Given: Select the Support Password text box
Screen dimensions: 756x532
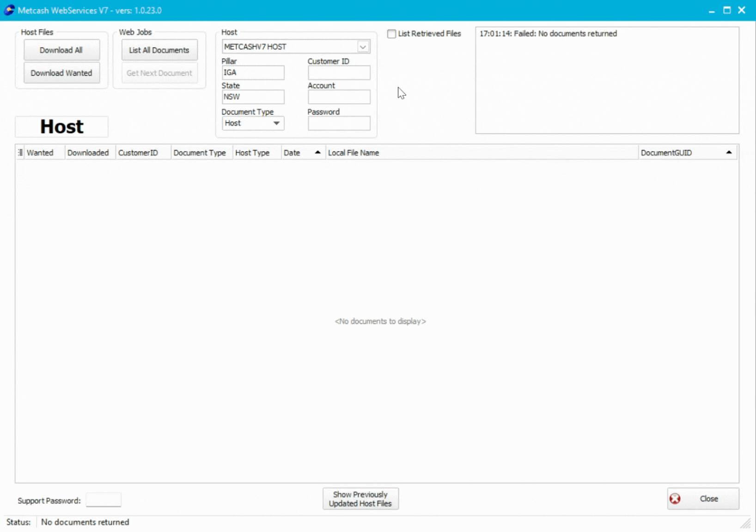Looking at the screenshot, I should pos(104,500).
